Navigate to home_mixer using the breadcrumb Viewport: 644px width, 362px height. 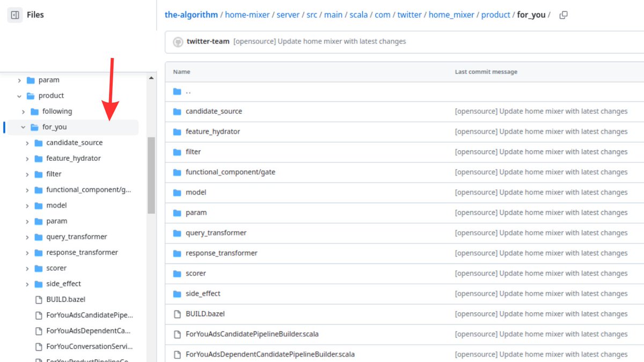451,14
